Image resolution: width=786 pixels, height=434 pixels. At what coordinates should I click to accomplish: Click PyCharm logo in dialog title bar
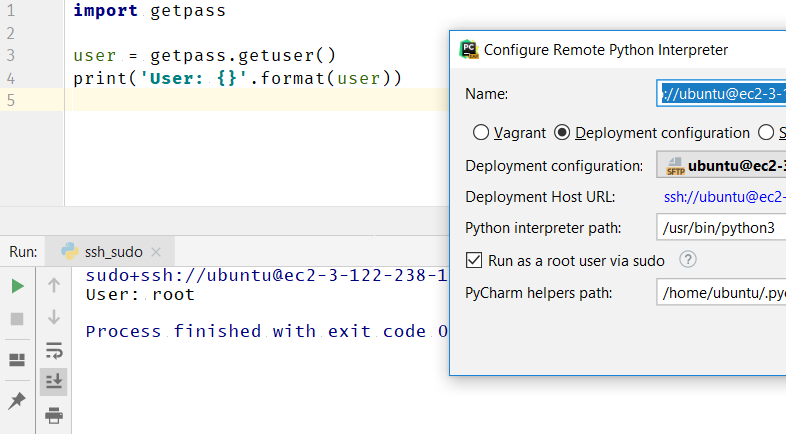[x=469, y=49]
